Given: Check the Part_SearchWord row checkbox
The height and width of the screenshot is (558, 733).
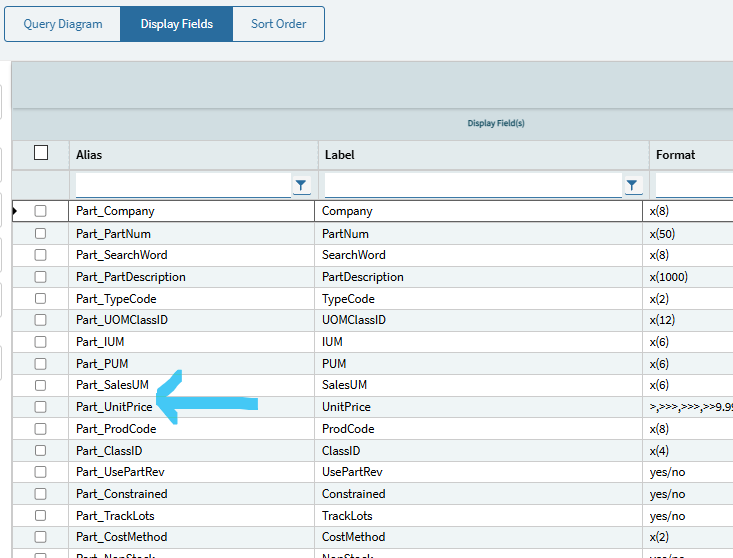Looking at the screenshot, I should [41, 255].
